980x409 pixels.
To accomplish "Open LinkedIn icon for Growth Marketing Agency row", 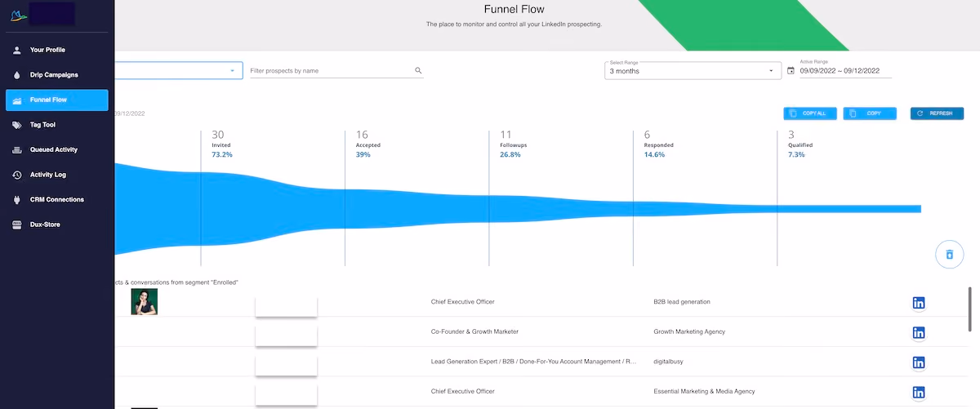I will tap(919, 332).
